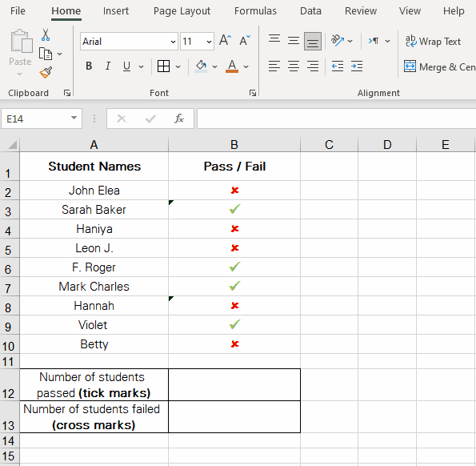The image size is (476, 466).
Task: Click the Font Color A icon
Action: (232, 66)
